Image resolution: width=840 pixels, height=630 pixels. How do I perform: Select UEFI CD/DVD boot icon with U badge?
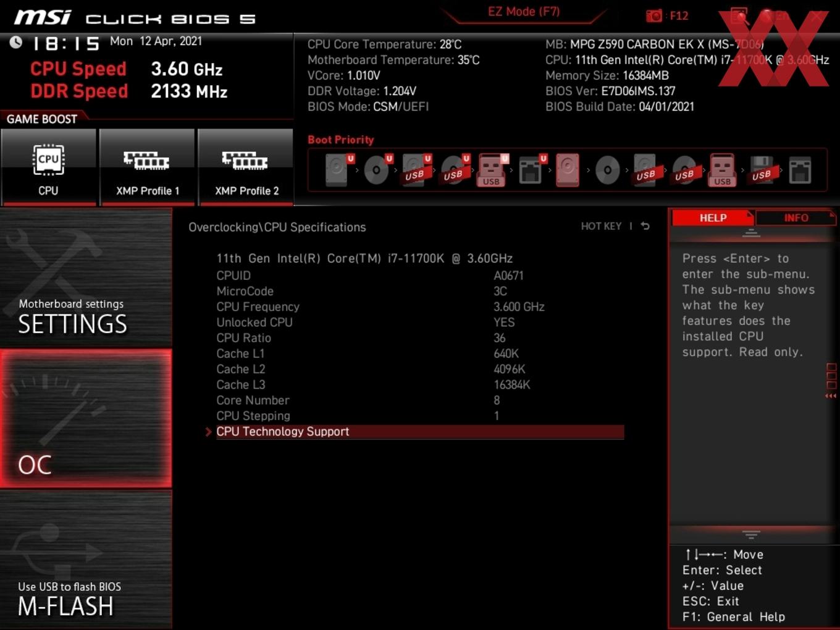click(377, 170)
